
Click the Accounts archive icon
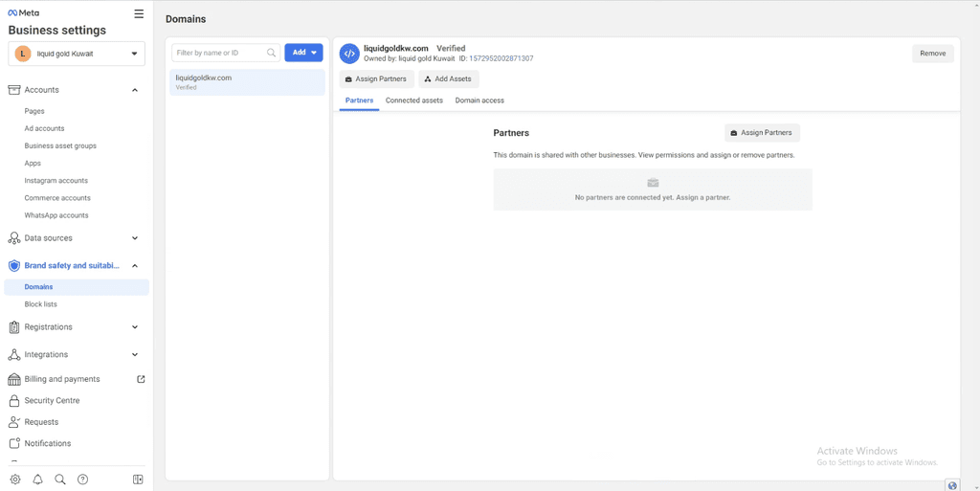pyautogui.click(x=13, y=90)
